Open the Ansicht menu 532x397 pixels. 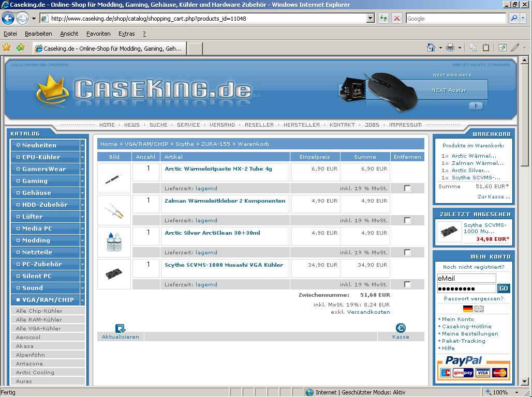pos(69,34)
